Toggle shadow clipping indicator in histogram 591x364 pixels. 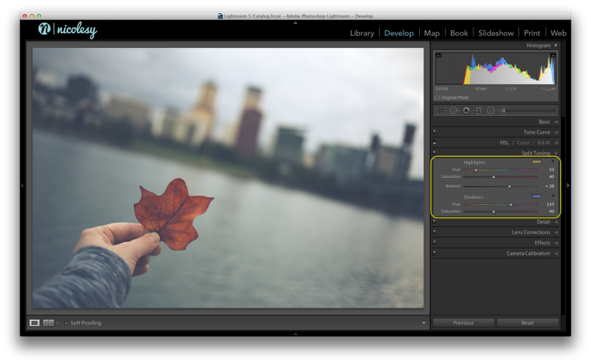pyautogui.click(x=438, y=55)
